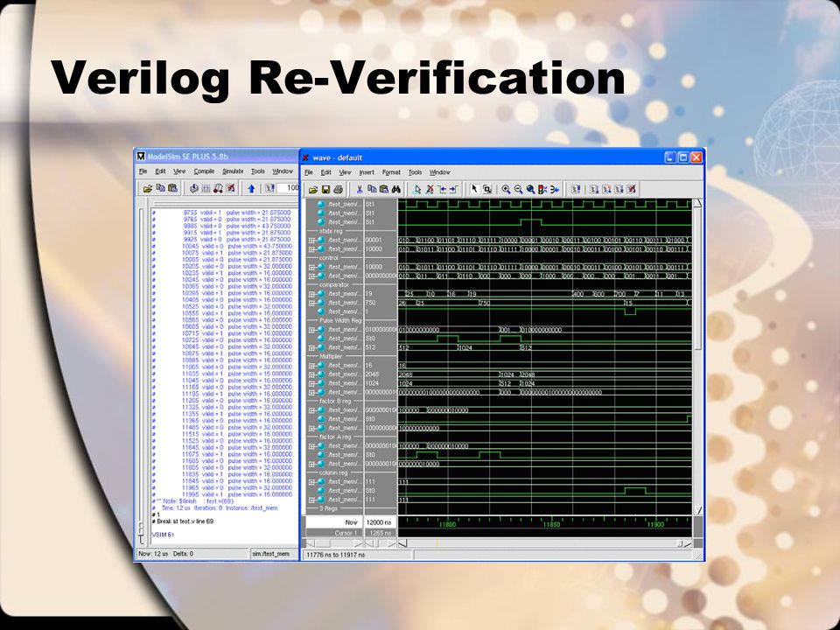Expand the Multiplier signal with value 2048
The height and width of the screenshot is (630, 840).
311,374
